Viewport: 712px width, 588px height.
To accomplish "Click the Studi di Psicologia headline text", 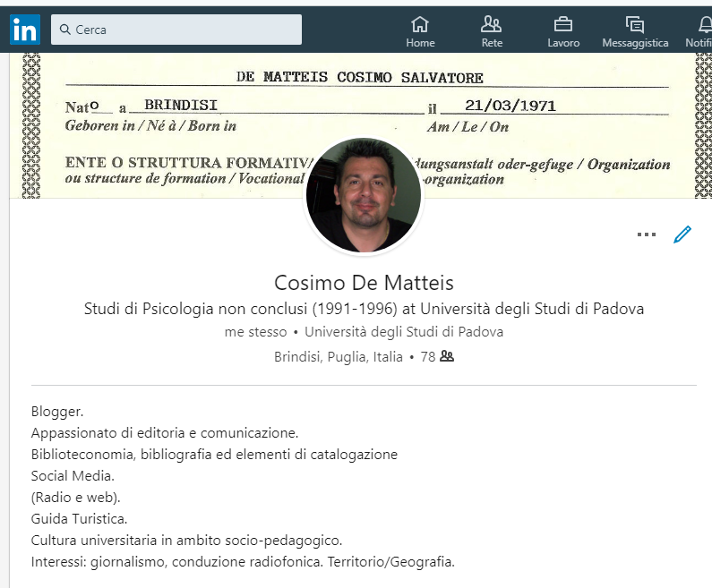I will (364, 309).
